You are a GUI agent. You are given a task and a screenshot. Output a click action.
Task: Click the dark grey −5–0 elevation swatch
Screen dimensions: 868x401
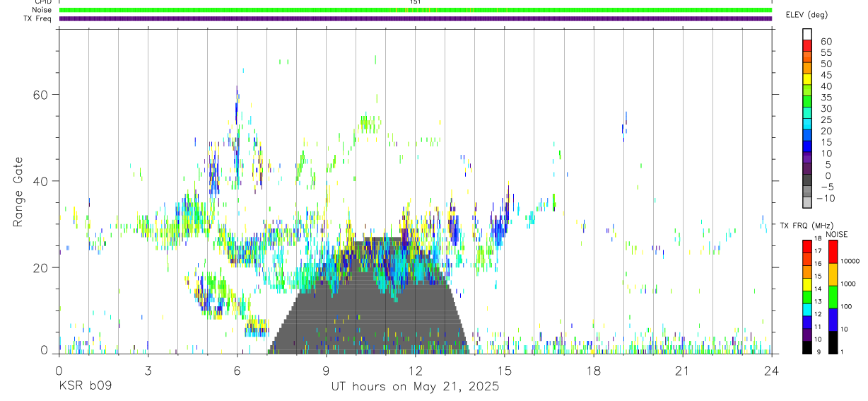pos(807,181)
